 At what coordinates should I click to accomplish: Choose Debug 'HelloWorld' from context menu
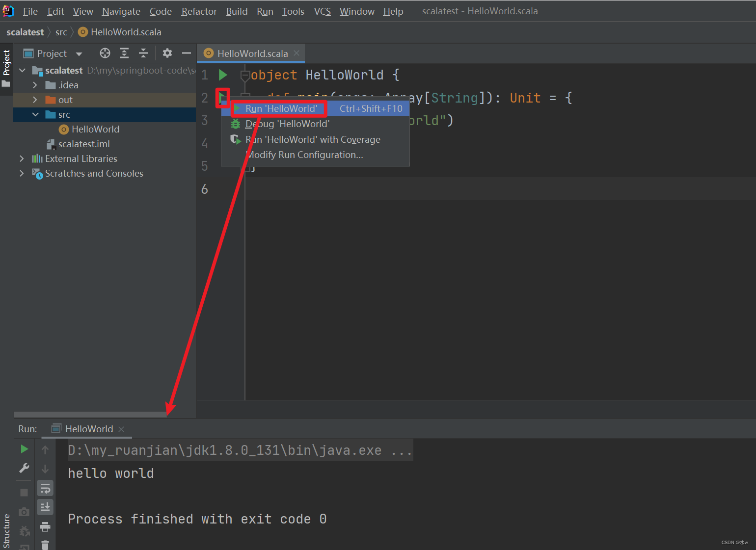pos(315,124)
